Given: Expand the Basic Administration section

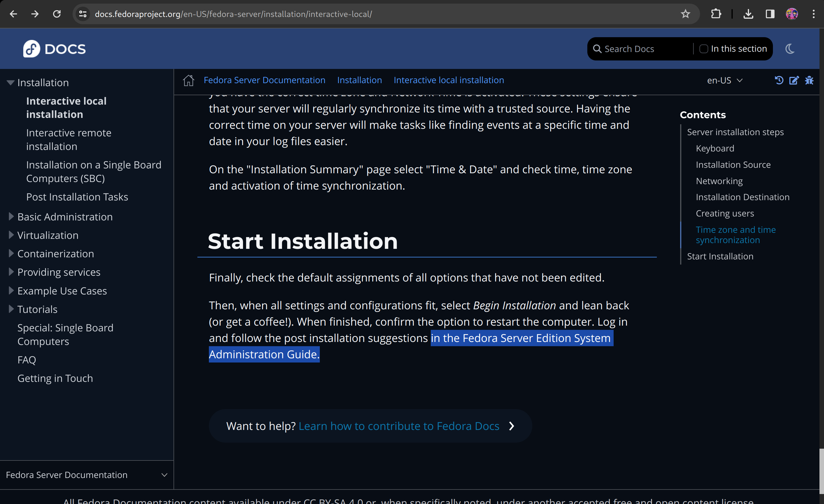Looking at the screenshot, I should [x=11, y=217].
